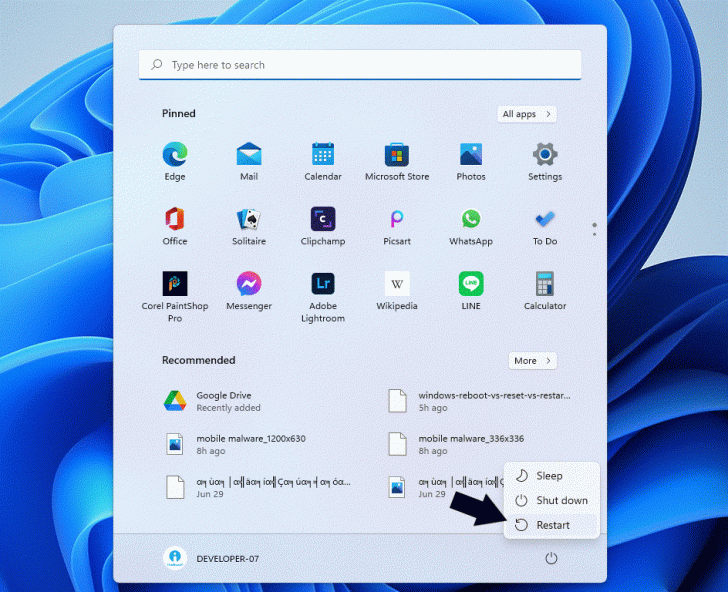Open the Calendar app
728x592 pixels.
click(323, 162)
